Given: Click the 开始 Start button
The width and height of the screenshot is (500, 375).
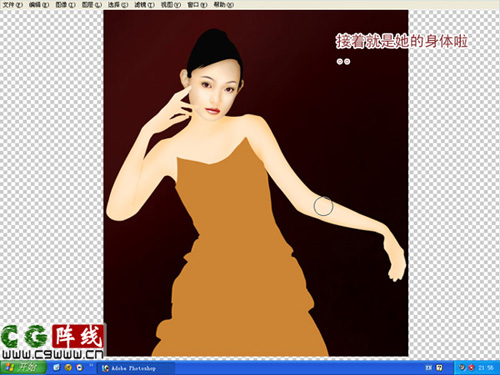Looking at the screenshot, I should point(23,367).
